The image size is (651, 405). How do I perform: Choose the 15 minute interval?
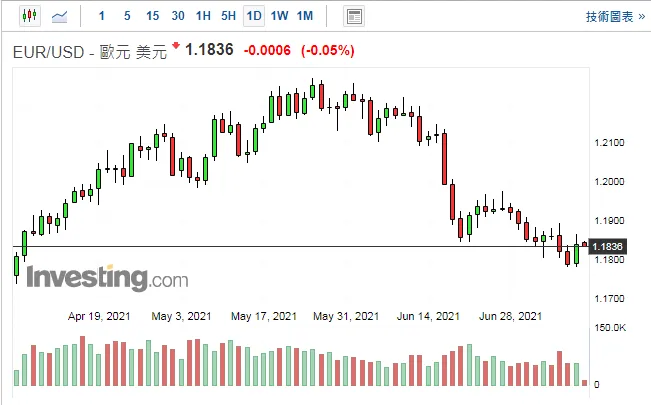[x=152, y=16]
